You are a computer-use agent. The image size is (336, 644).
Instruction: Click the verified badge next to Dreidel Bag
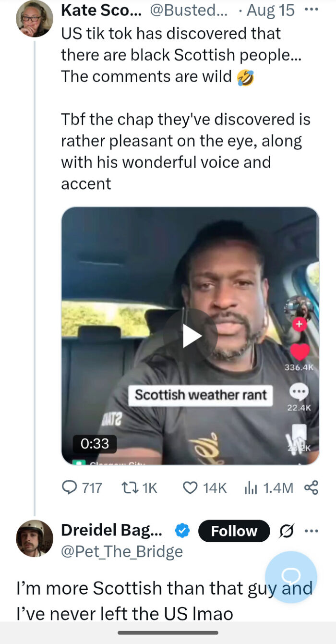click(x=181, y=531)
